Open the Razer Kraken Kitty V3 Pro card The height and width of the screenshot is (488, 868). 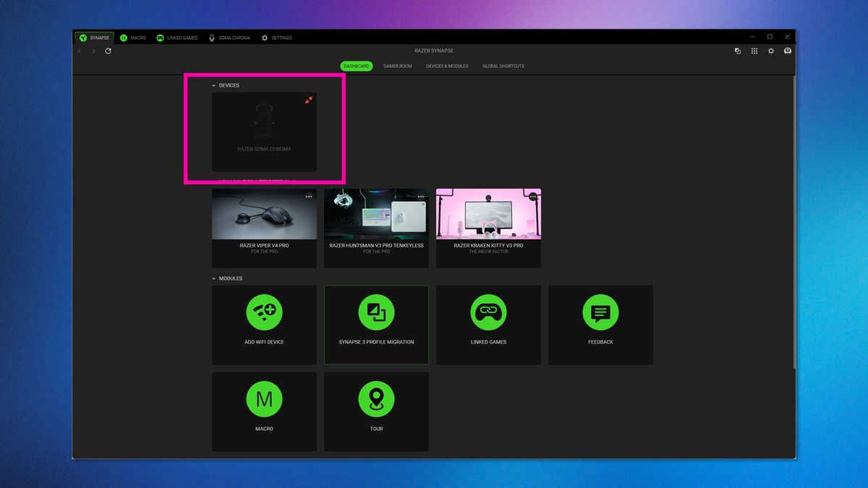[x=488, y=228]
